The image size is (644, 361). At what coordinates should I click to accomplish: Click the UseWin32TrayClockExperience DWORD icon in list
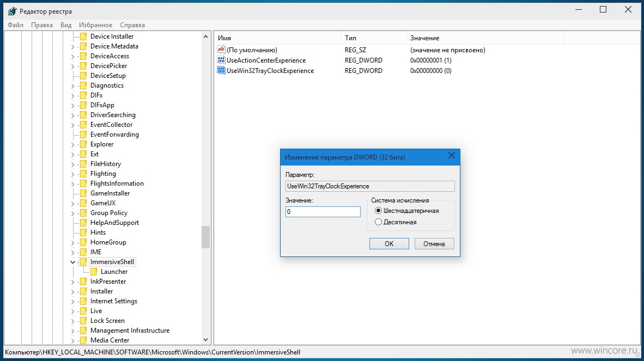click(x=221, y=70)
